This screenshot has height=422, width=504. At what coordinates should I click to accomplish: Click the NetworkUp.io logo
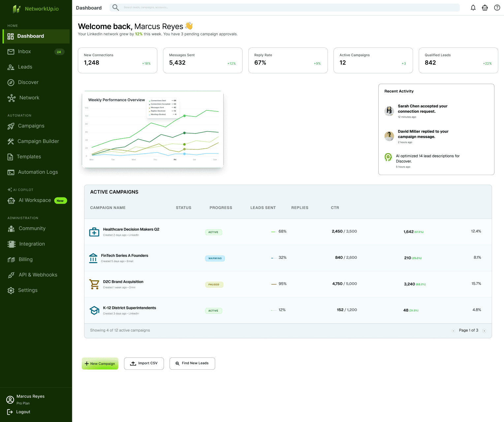click(36, 9)
